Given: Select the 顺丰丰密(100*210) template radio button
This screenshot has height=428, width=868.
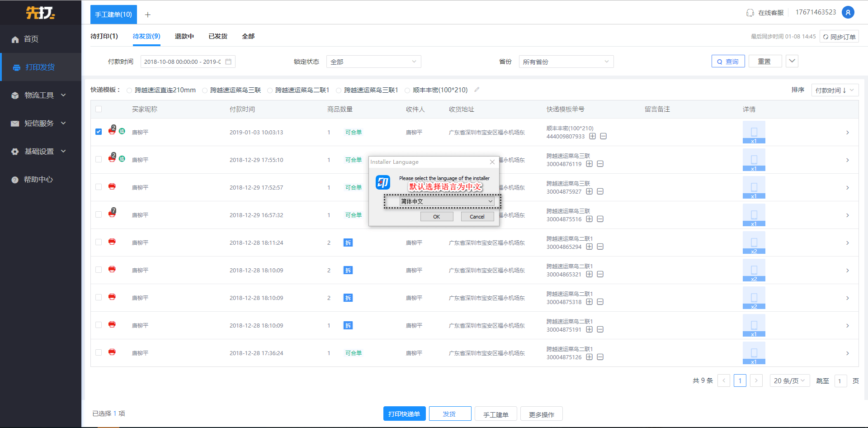Looking at the screenshot, I should pos(407,90).
